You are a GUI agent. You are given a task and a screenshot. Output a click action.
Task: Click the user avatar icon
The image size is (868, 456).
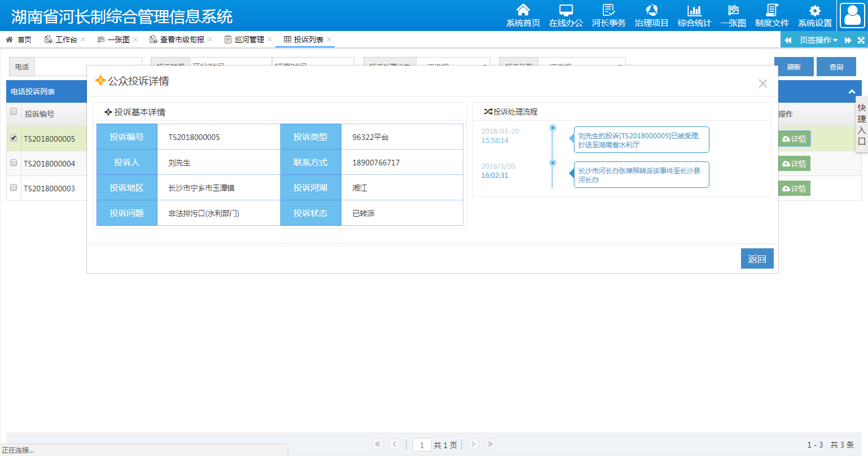click(852, 15)
